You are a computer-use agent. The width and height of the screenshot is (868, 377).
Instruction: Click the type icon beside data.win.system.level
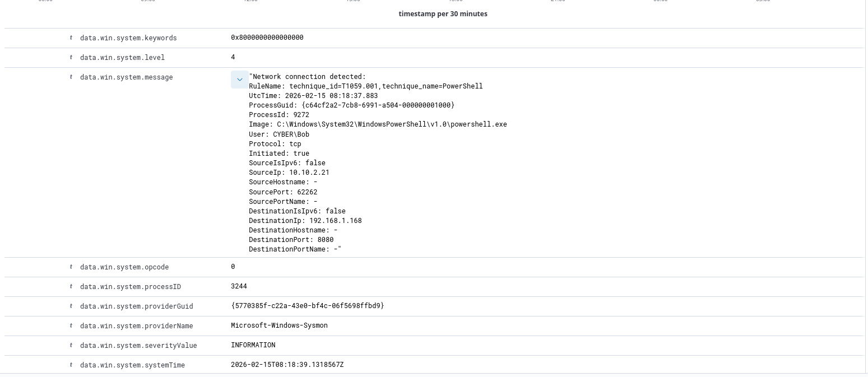tap(71, 58)
